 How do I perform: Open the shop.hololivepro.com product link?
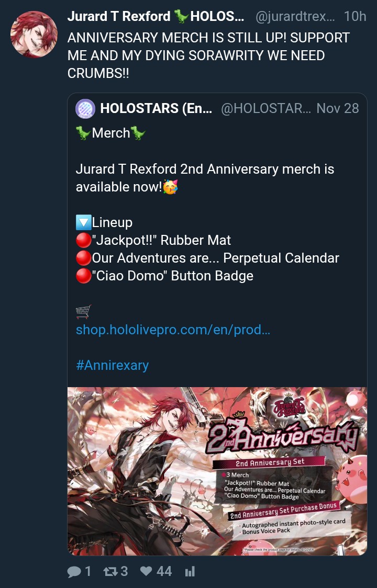click(x=173, y=330)
